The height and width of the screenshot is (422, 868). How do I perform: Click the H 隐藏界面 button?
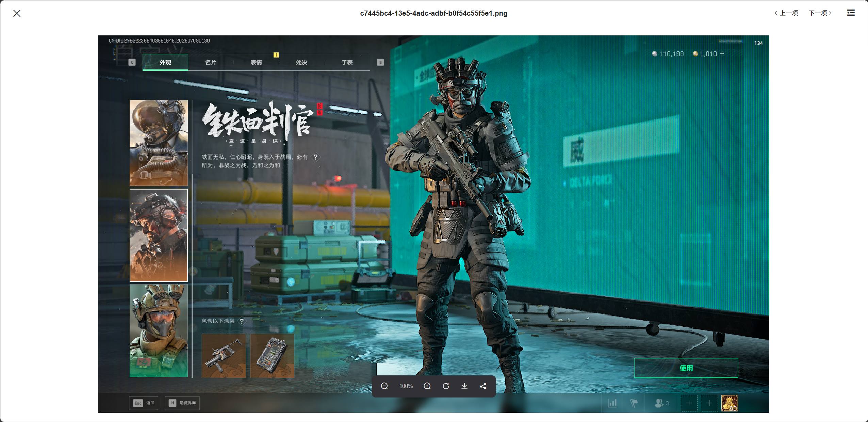click(182, 403)
